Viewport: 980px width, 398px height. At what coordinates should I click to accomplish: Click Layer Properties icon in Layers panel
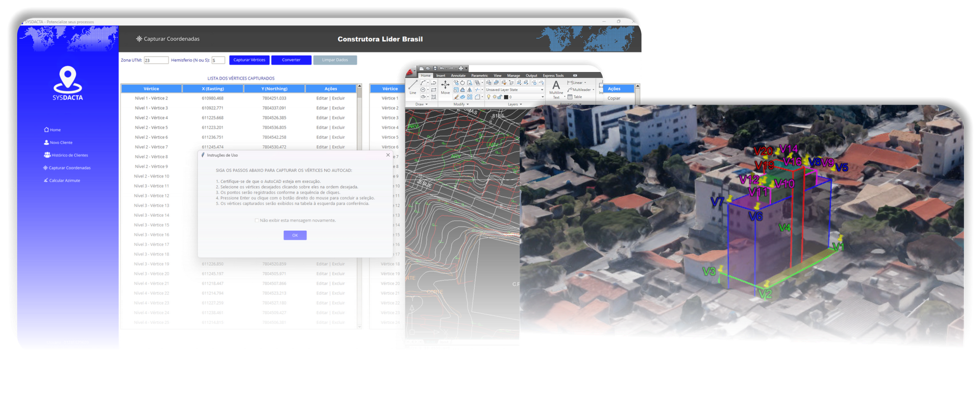488,82
